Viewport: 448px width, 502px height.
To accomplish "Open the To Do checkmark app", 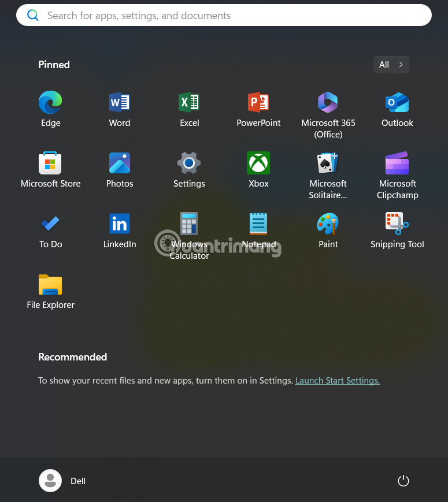I will [x=50, y=224].
